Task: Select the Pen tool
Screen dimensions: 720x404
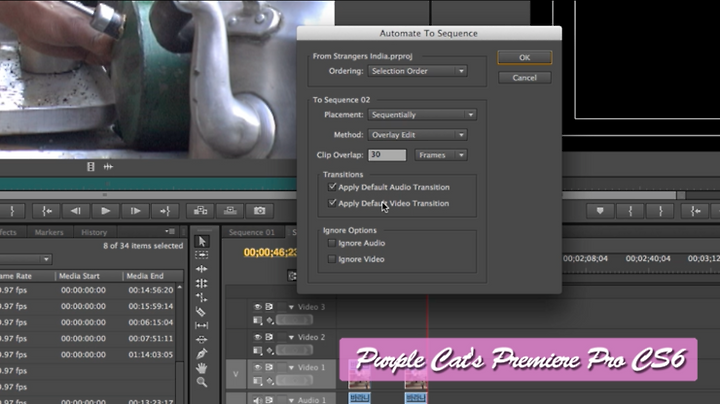Action: point(202,354)
